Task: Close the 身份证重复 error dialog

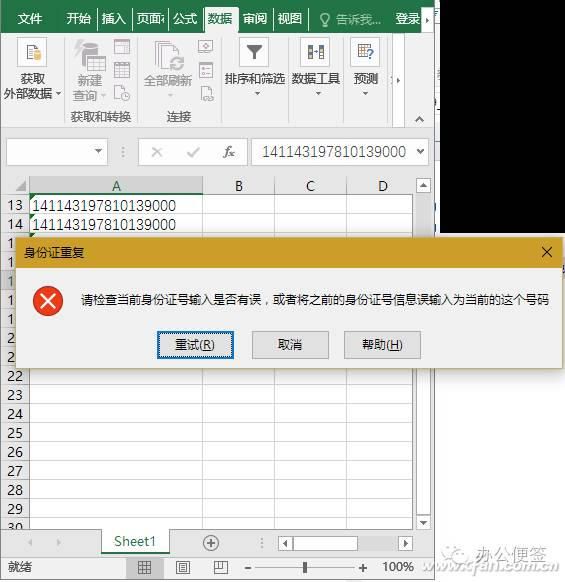Action: click(x=546, y=252)
